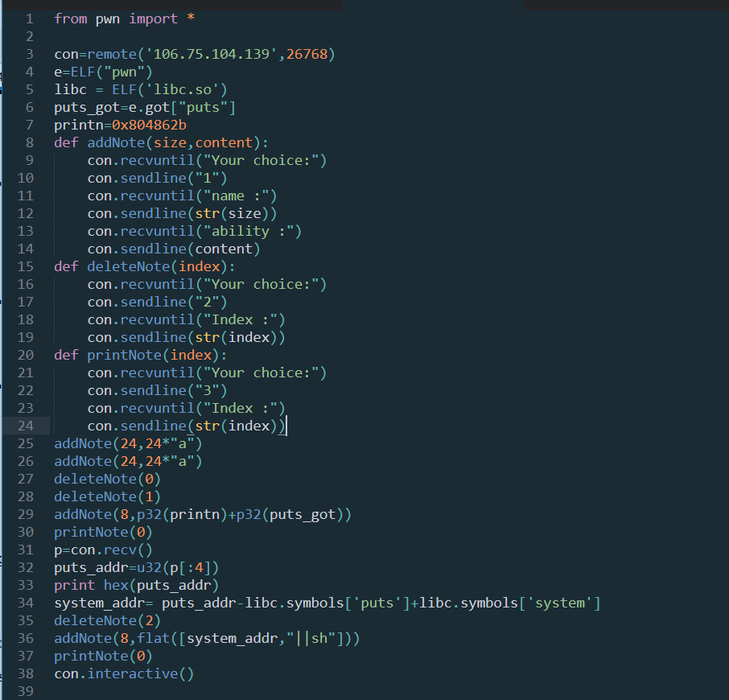Click the deleteNote(1) call
729x700 pixels.
pyautogui.click(x=107, y=497)
